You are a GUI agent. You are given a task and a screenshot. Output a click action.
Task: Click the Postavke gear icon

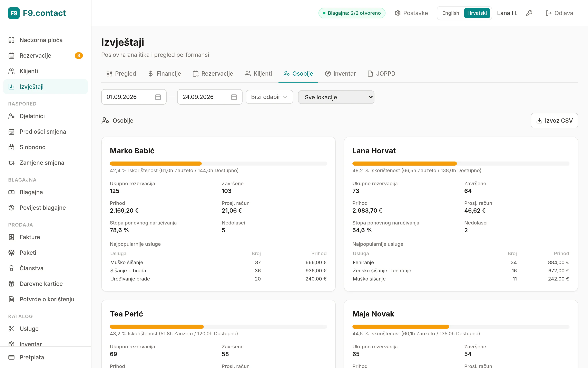[398, 13]
